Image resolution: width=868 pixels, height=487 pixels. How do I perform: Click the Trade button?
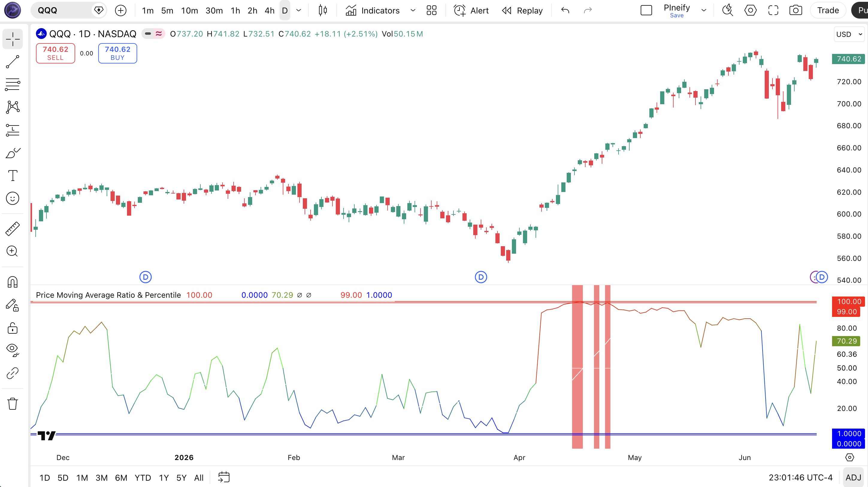point(828,10)
